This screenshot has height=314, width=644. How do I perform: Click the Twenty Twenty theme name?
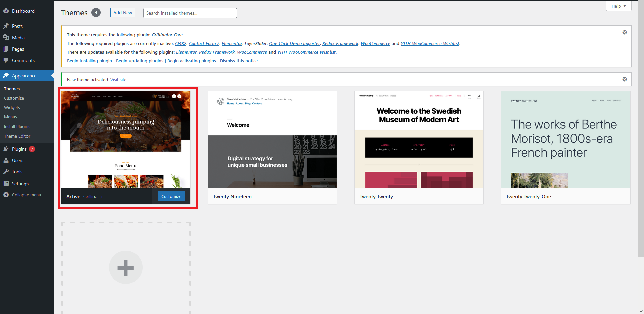point(376,197)
